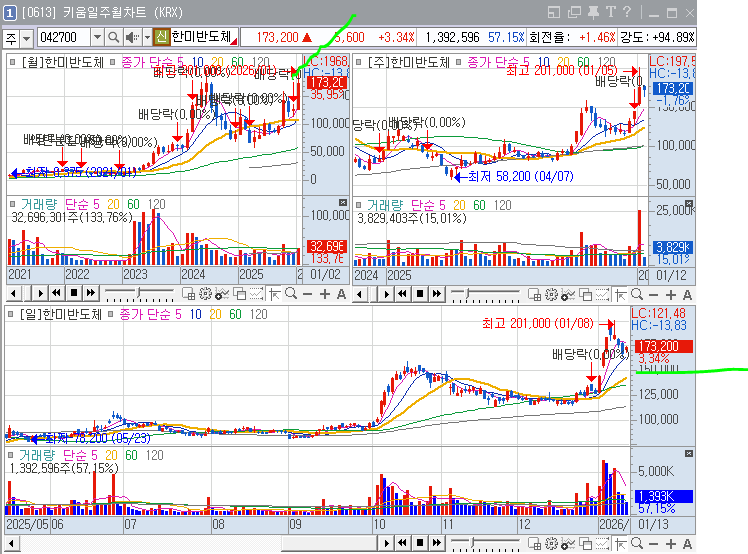Click the monthly chart settings gear icon
This screenshot has width=748, height=554.
205,294
